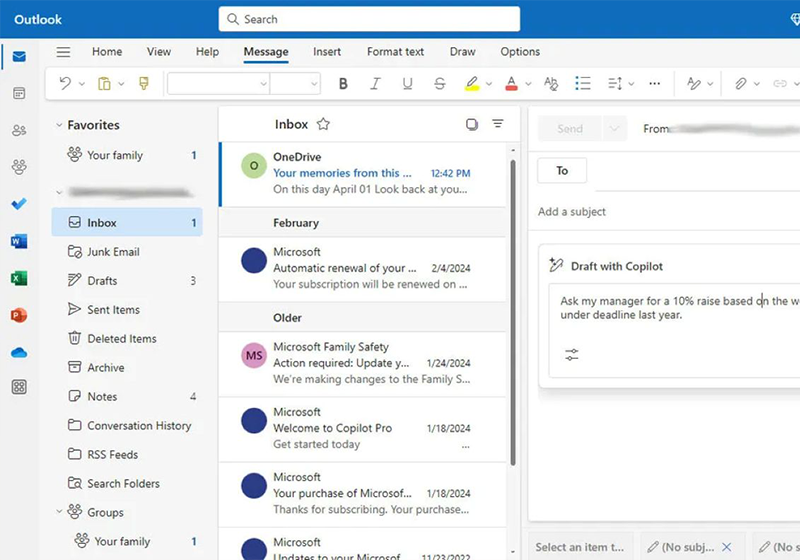Image resolution: width=800 pixels, height=560 pixels.
Task: Open font color dropdown arrow
Action: click(x=528, y=84)
